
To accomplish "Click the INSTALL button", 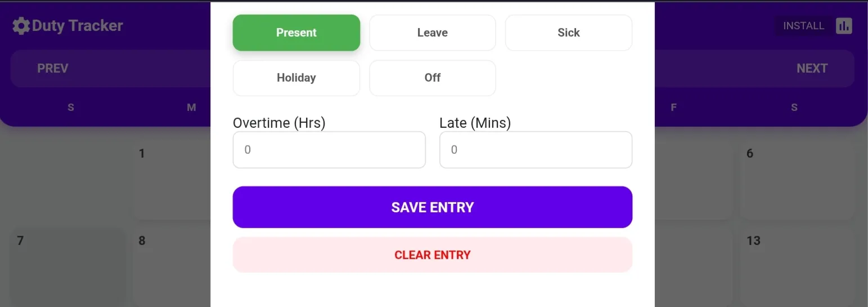I will click(803, 26).
